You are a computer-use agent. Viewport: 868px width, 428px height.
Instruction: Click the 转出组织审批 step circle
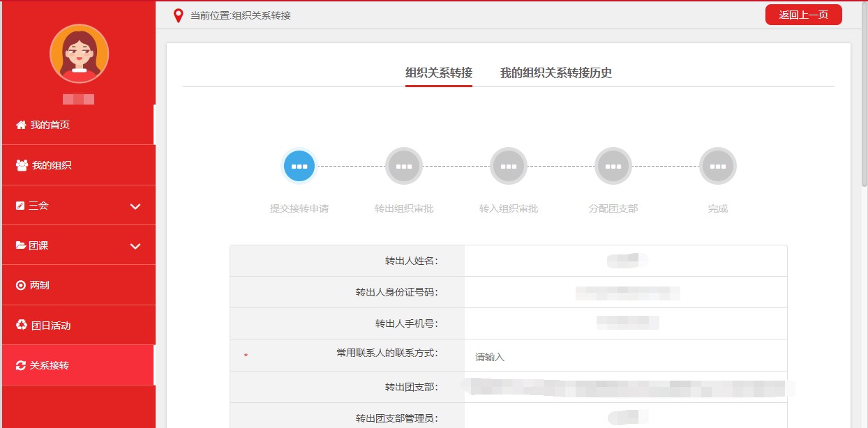[404, 166]
